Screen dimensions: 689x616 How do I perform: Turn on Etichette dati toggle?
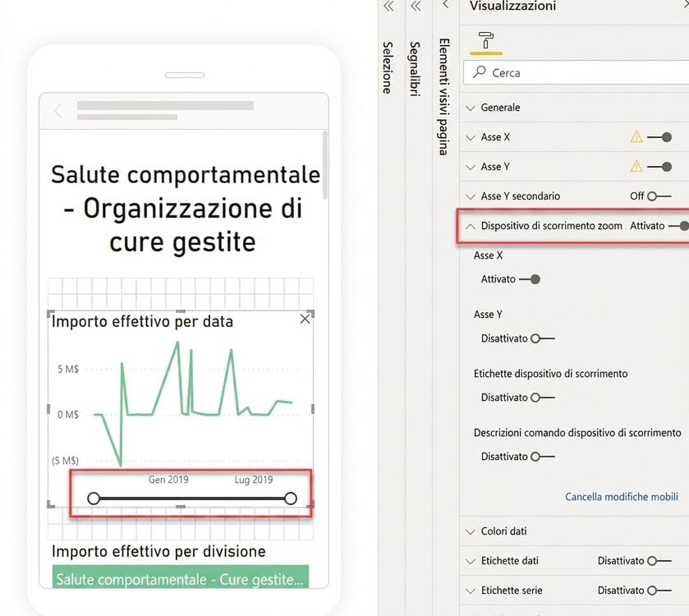tap(659, 561)
